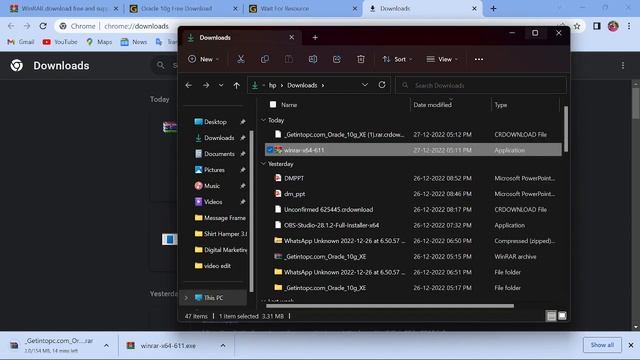The height and width of the screenshot is (360, 640).
Task: Collapse the Today group
Action: 264,120
